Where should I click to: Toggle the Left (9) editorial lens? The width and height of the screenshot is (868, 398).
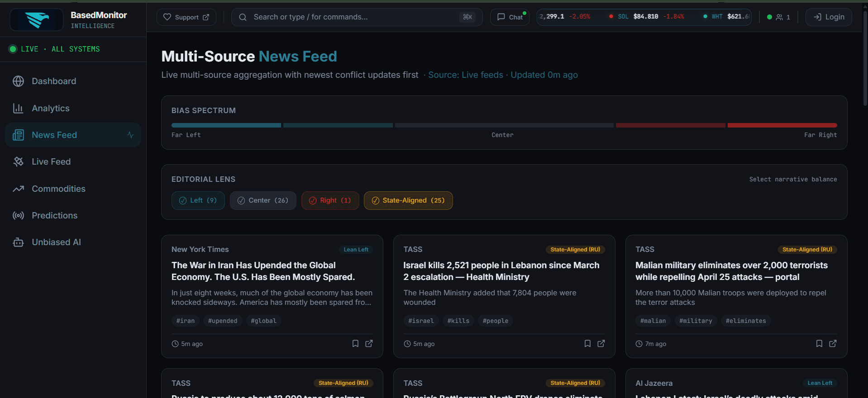(x=198, y=200)
